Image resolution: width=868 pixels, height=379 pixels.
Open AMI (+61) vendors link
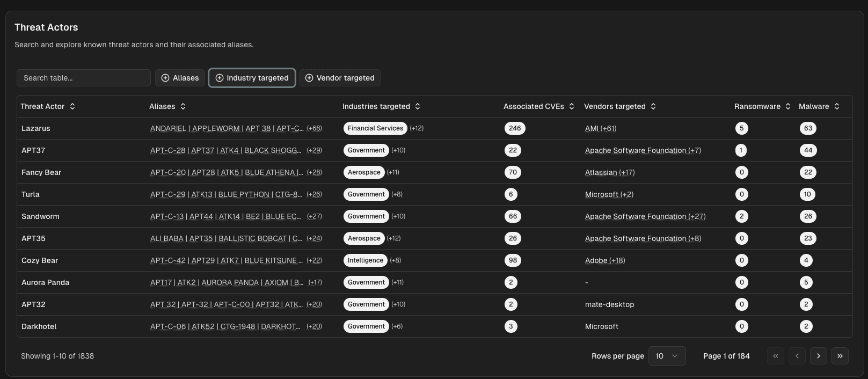tap(601, 128)
